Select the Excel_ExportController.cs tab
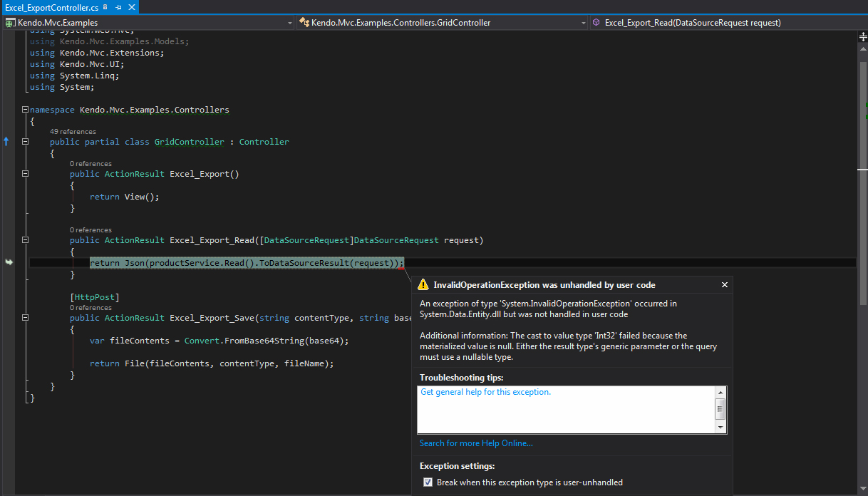868x496 pixels. [51, 7]
